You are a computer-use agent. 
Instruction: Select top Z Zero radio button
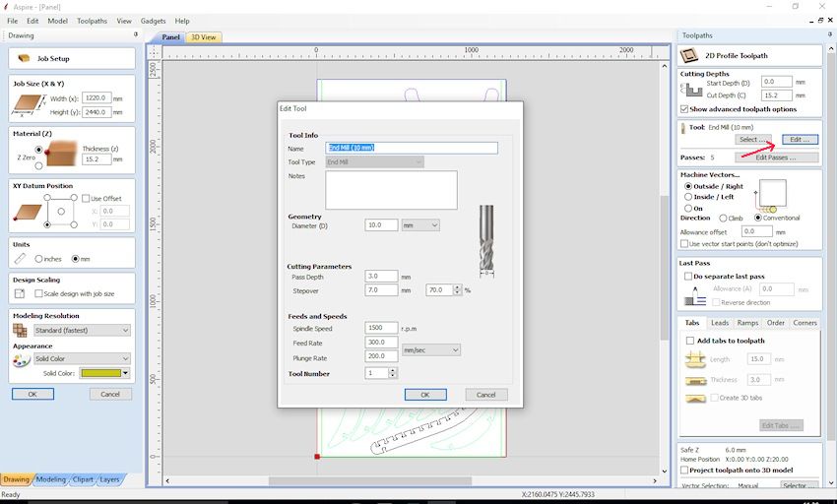click(38, 150)
